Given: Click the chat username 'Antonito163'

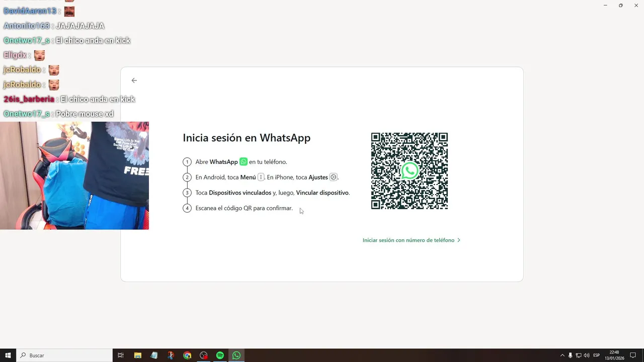Looking at the screenshot, I should coord(27,26).
